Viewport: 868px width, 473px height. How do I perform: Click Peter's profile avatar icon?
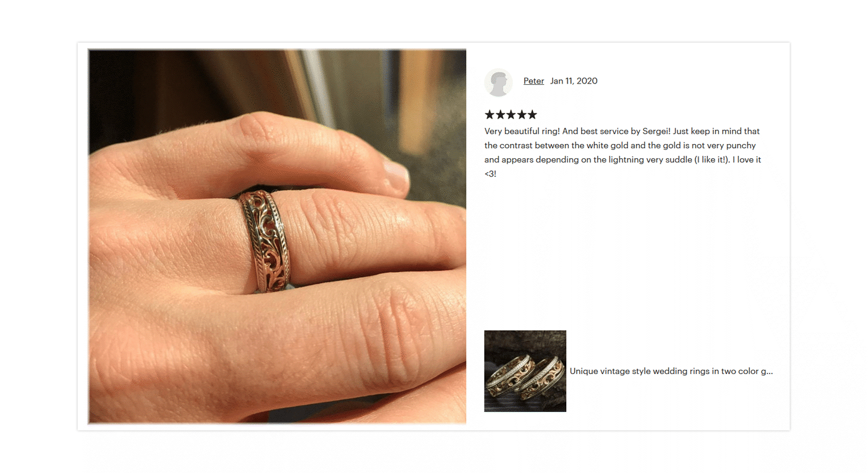(498, 82)
